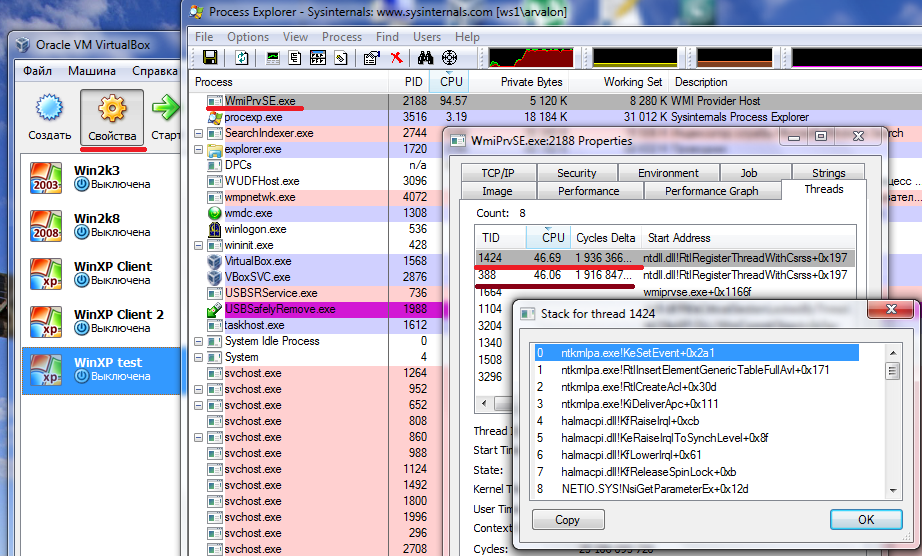
Task: Collapse the System process tree node
Action: coord(199,357)
